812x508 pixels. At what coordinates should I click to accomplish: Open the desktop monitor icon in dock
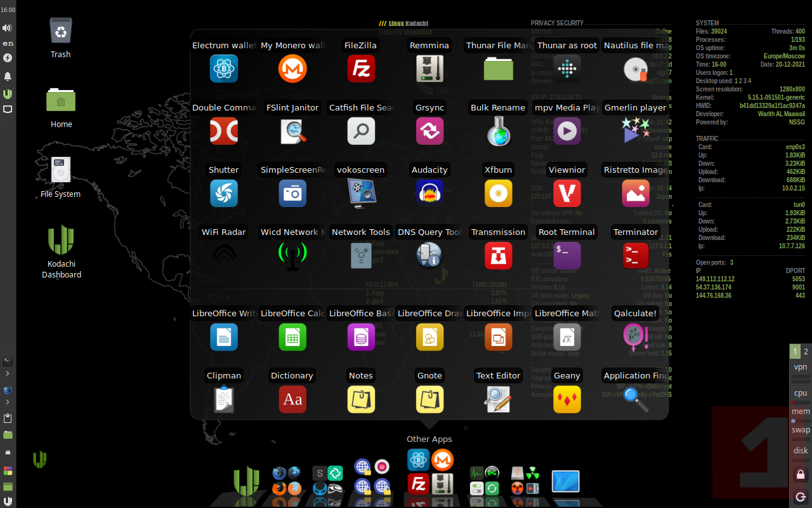pos(566,481)
